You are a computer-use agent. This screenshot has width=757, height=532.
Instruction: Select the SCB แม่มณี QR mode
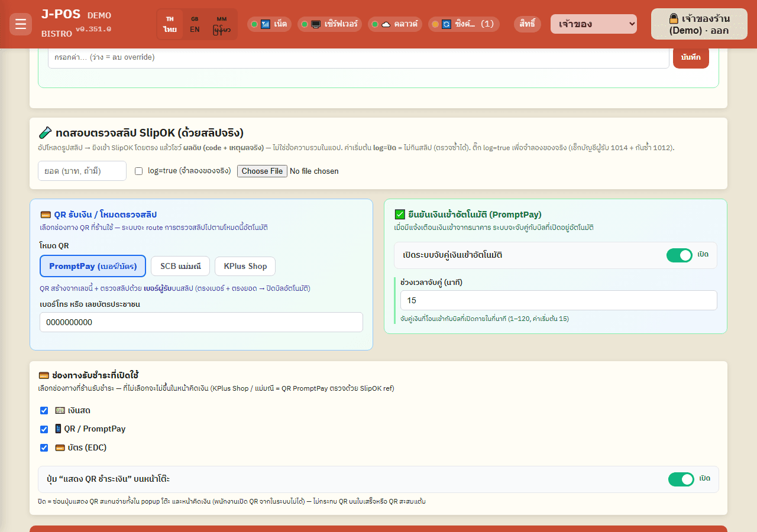(180, 266)
